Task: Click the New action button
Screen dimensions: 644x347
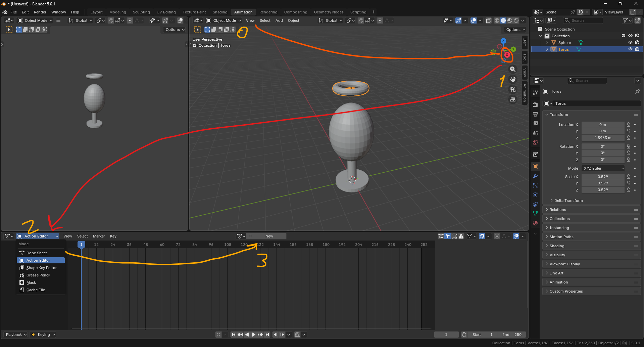Action: click(269, 236)
